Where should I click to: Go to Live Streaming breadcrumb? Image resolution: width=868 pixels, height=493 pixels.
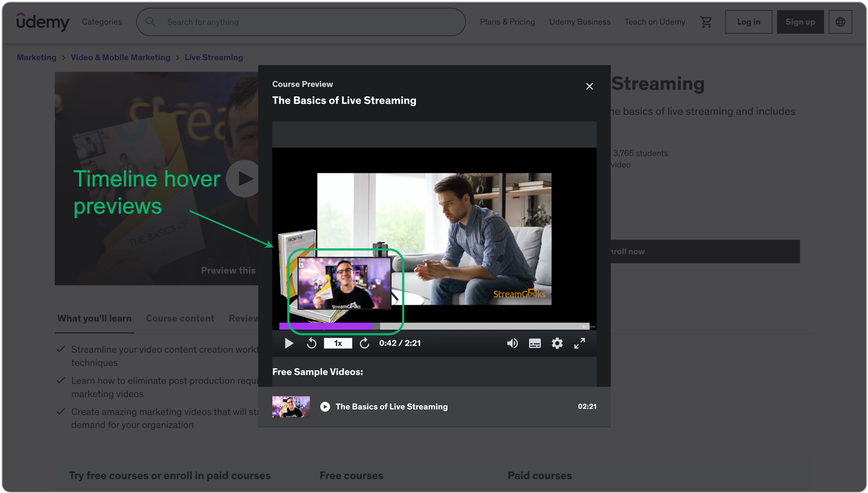[x=214, y=57]
